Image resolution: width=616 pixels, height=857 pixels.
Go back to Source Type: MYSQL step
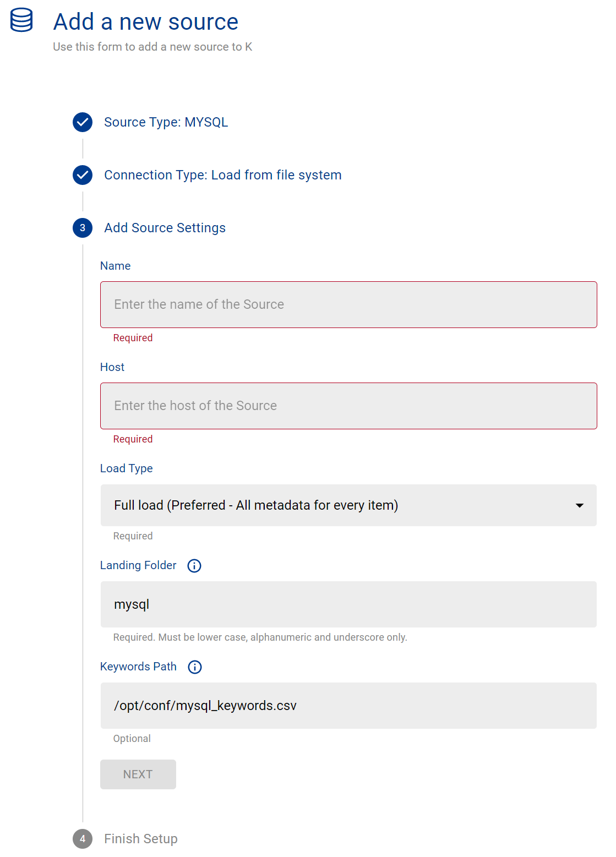[x=166, y=122]
